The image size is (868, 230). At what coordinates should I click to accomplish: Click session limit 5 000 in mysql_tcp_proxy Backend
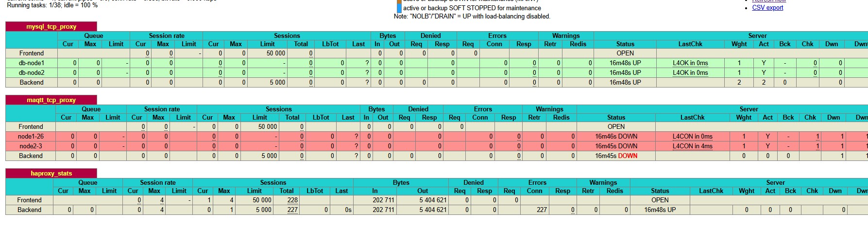pos(277,83)
